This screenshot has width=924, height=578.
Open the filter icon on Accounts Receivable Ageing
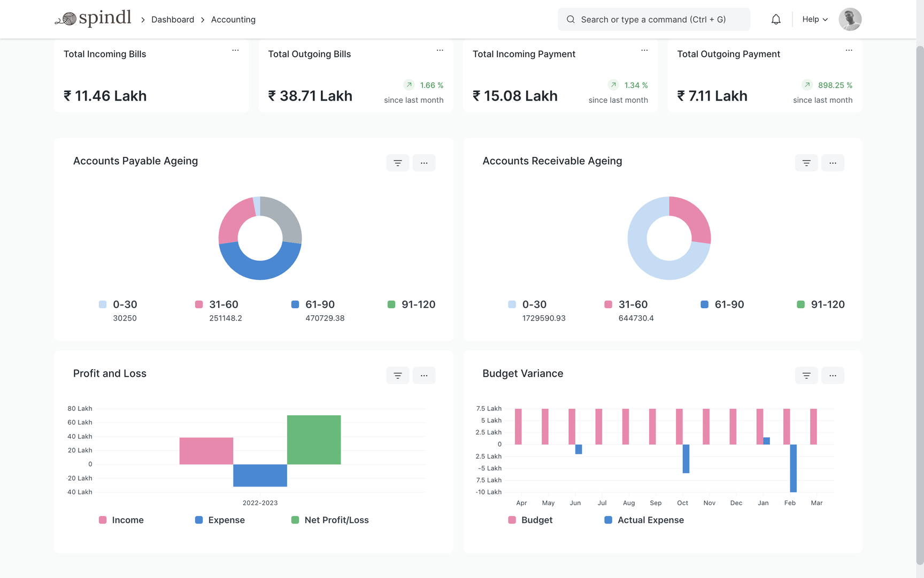tap(806, 163)
